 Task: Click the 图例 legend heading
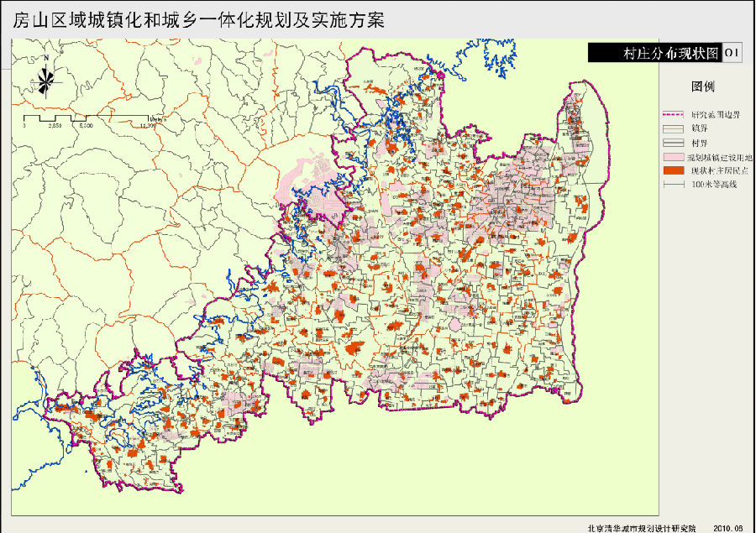702,86
